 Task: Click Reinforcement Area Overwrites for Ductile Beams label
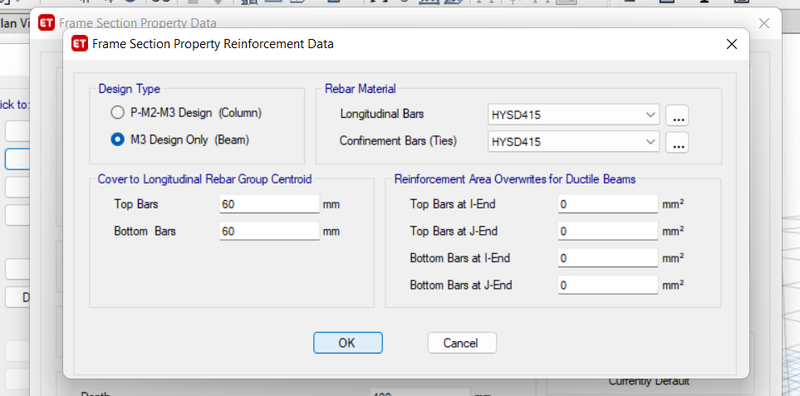515,179
